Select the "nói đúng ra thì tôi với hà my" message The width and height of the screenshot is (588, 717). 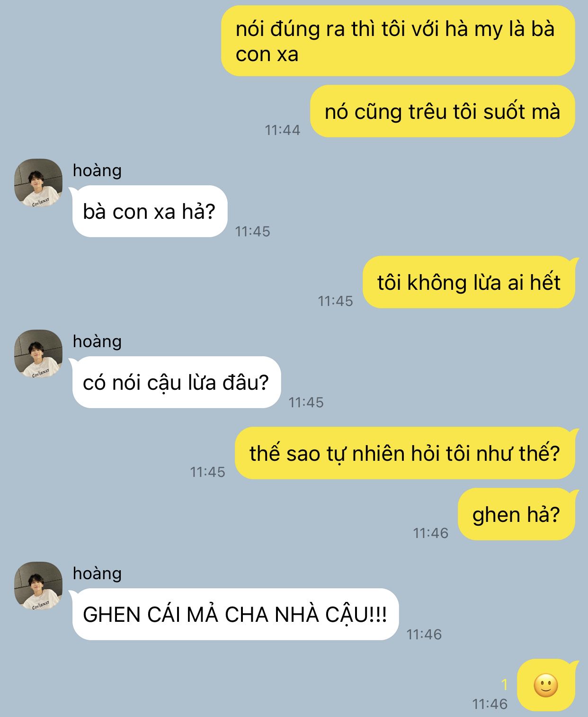pos(398,41)
